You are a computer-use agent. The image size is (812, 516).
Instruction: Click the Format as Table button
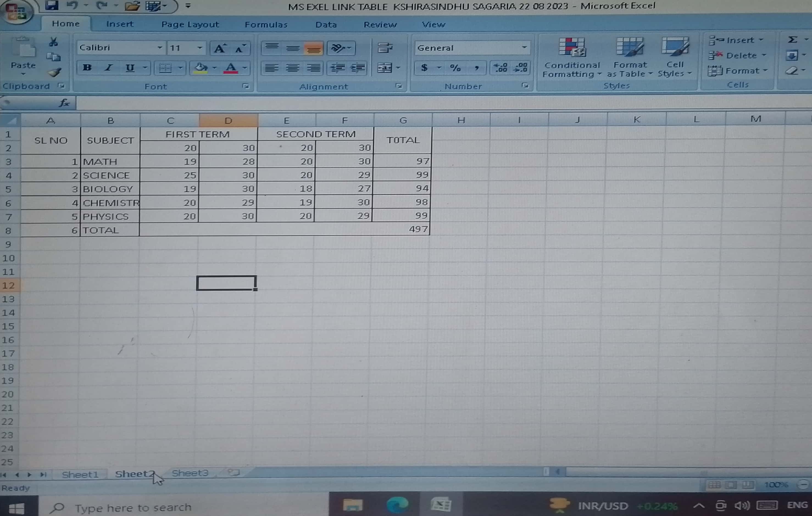tap(629, 58)
